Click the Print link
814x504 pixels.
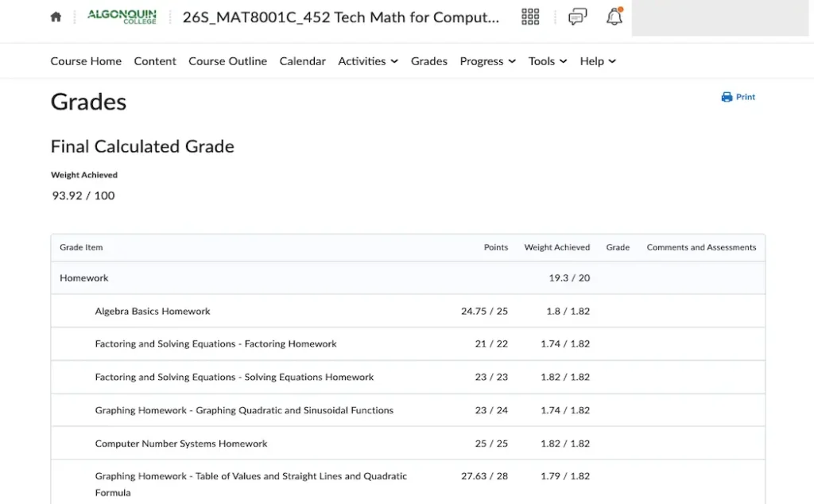738,97
